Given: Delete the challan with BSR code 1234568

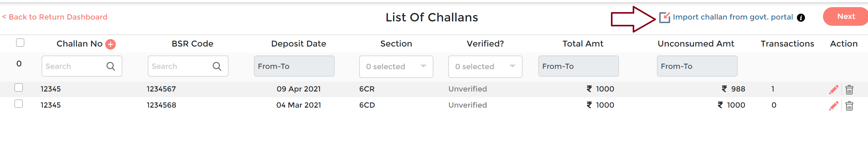Looking at the screenshot, I should (849, 106).
